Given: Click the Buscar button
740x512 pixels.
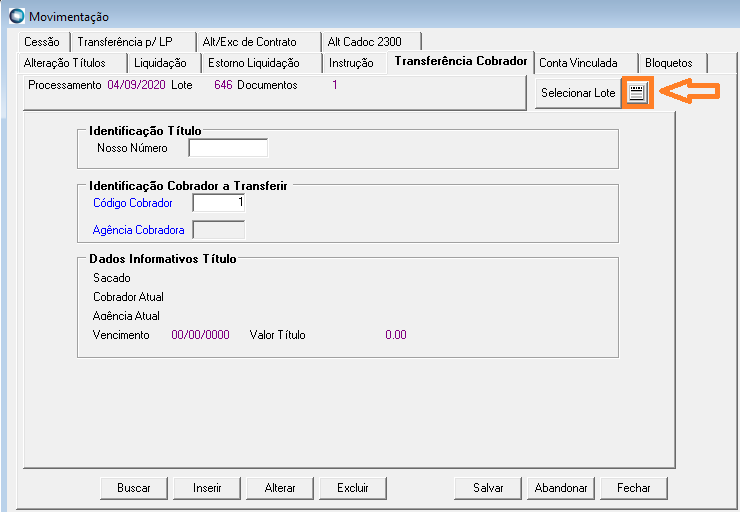Looking at the screenshot, I should (134, 488).
